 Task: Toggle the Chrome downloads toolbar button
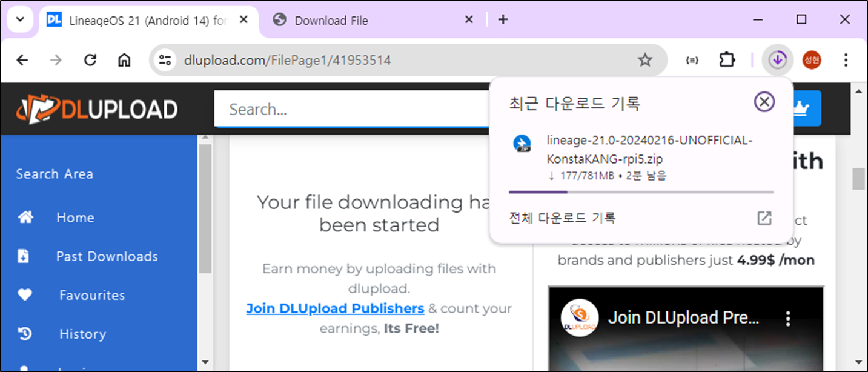[778, 60]
